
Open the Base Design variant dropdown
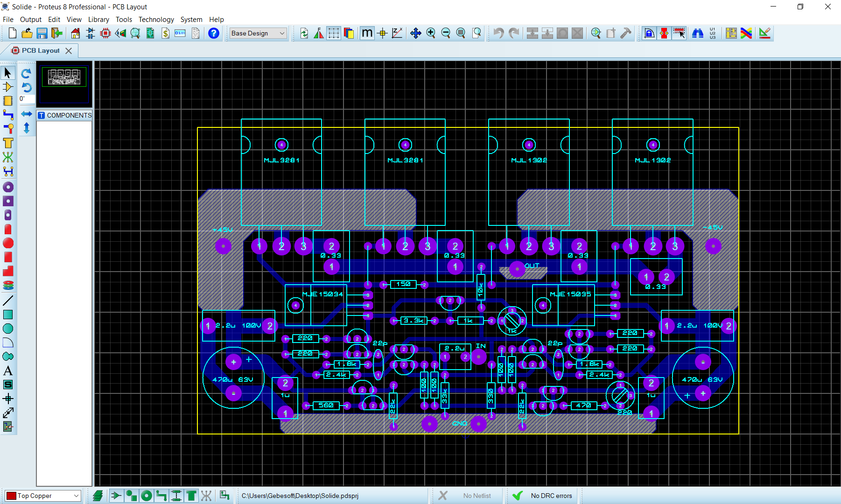tap(258, 33)
